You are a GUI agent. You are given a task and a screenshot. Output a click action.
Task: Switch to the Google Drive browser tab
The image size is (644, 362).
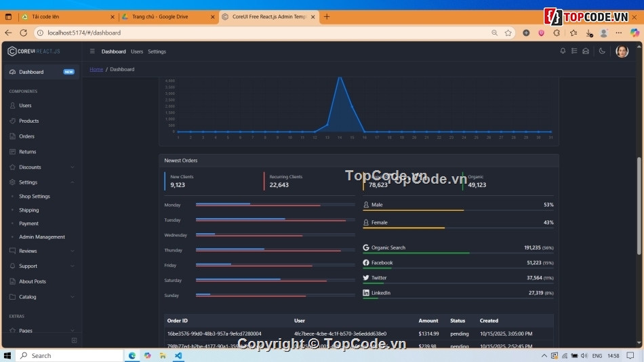(x=165, y=16)
